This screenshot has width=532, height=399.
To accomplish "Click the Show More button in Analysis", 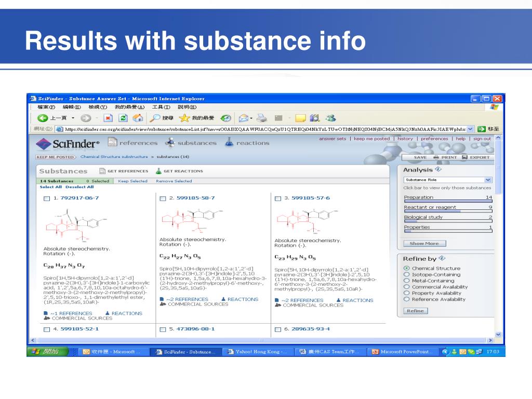I will point(424,243).
